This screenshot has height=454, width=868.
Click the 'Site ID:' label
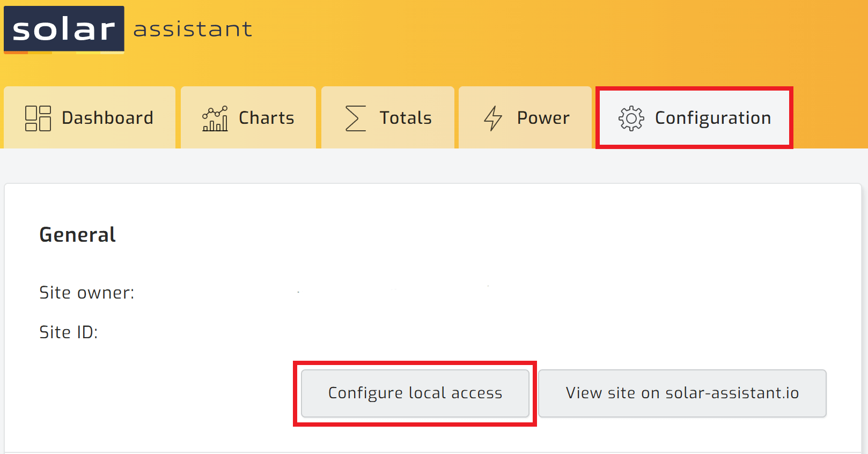(69, 332)
